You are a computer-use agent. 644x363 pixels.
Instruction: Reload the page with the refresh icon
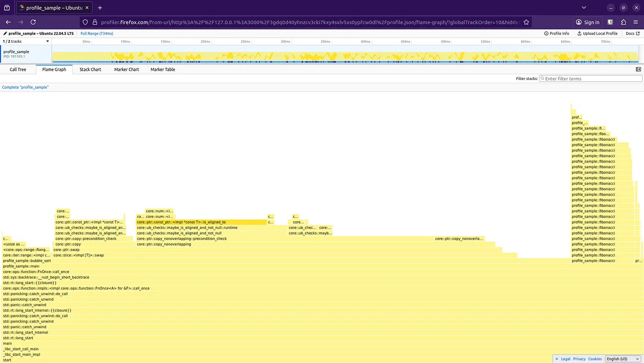[33, 22]
